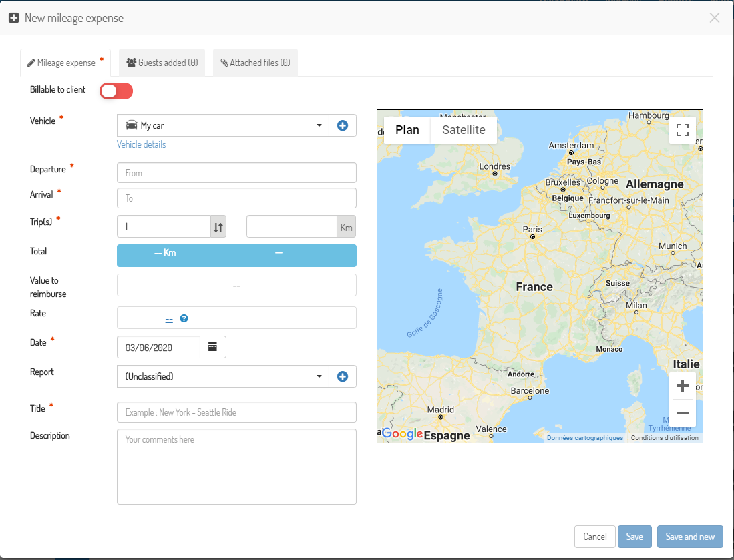Click Barcelone label on the map
The image size is (734, 560).
pyautogui.click(x=530, y=390)
